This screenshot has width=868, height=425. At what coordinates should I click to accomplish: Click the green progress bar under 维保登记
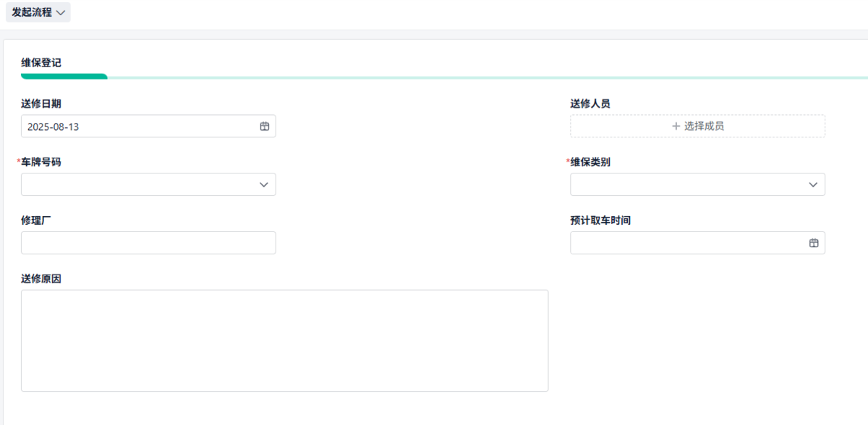(x=64, y=75)
